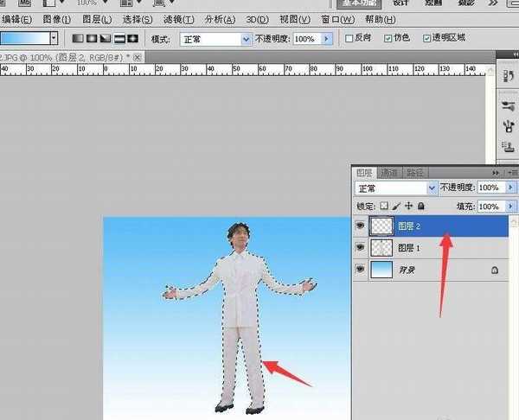The width and height of the screenshot is (519, 420).
Task: Click the 设计 workspace button
Action: (400, 3)
